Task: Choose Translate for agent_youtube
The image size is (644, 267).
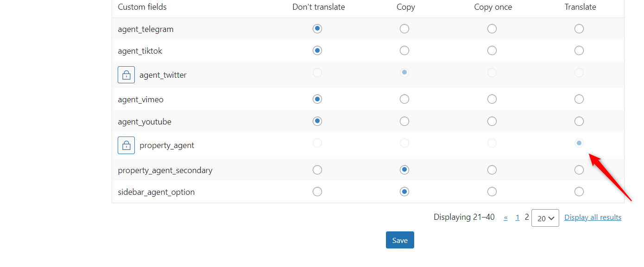Action: click(579, 121)
